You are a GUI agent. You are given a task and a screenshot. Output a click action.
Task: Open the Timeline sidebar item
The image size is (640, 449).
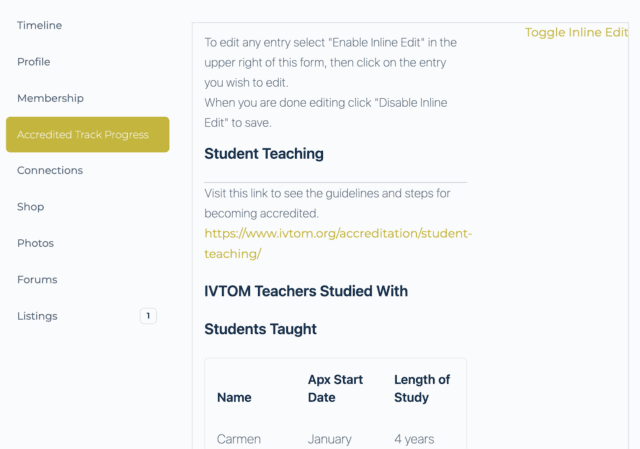point(39,25)
